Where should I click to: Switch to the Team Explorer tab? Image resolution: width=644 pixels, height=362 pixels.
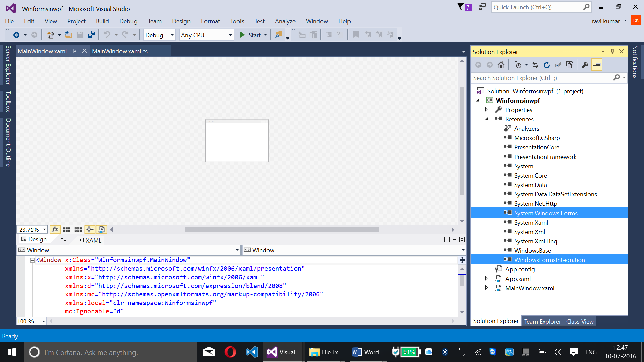542,322
